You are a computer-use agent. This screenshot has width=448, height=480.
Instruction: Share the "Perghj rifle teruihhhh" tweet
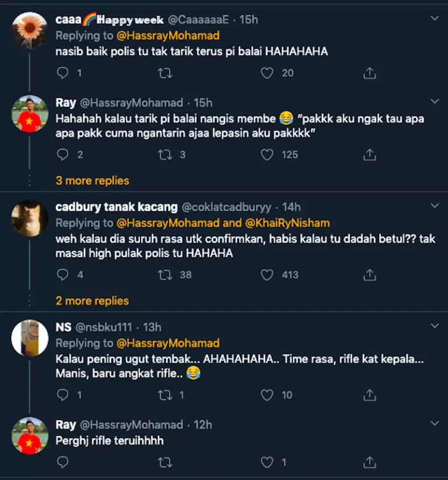tap(369, 461)
